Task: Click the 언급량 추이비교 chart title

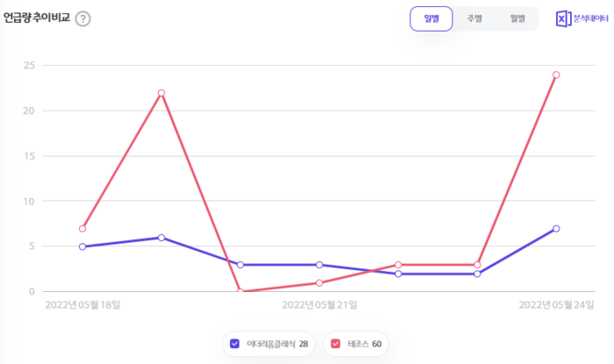Action: (x=36, y=18)
